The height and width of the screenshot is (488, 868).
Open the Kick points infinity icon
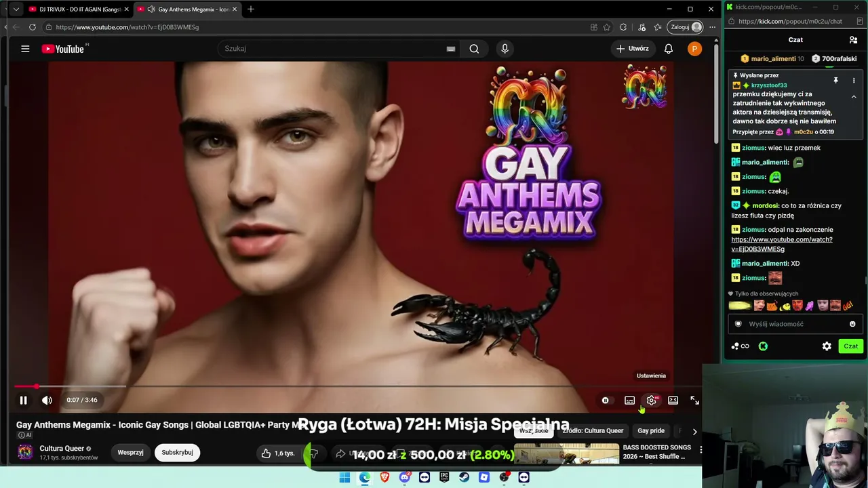[741, 346]
